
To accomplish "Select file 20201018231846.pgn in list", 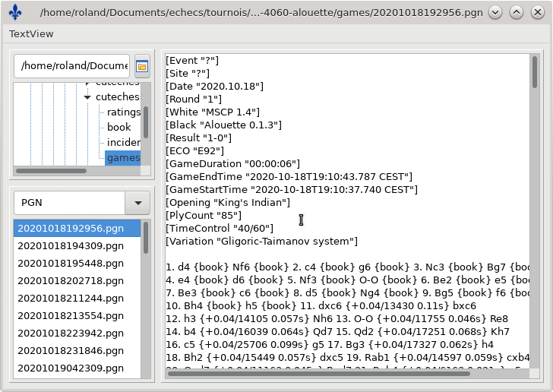I will pos(70,351).
